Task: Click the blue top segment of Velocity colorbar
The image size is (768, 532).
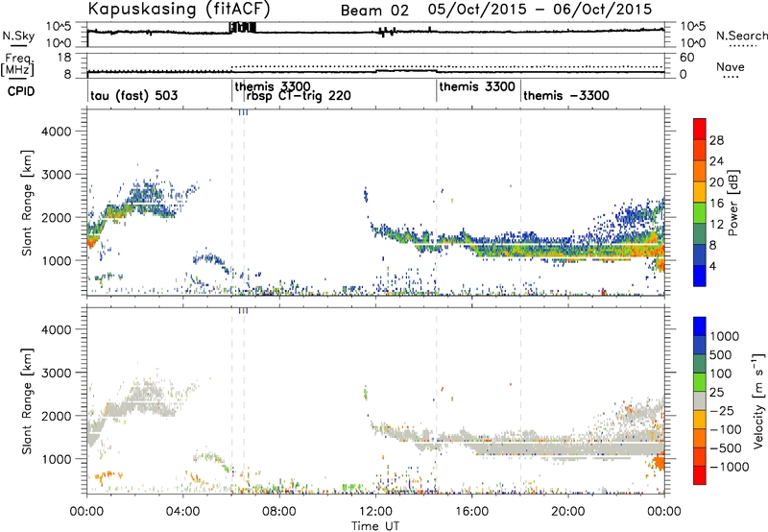Action: (700, 326)
